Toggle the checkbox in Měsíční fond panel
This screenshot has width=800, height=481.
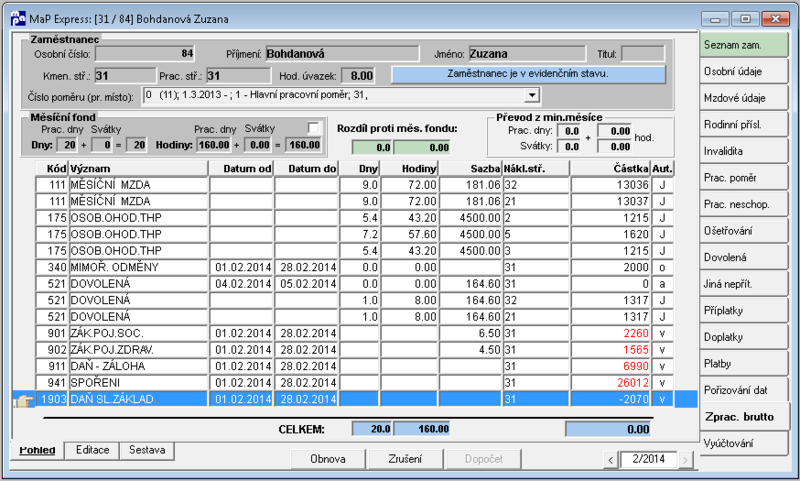pos(313,128)
